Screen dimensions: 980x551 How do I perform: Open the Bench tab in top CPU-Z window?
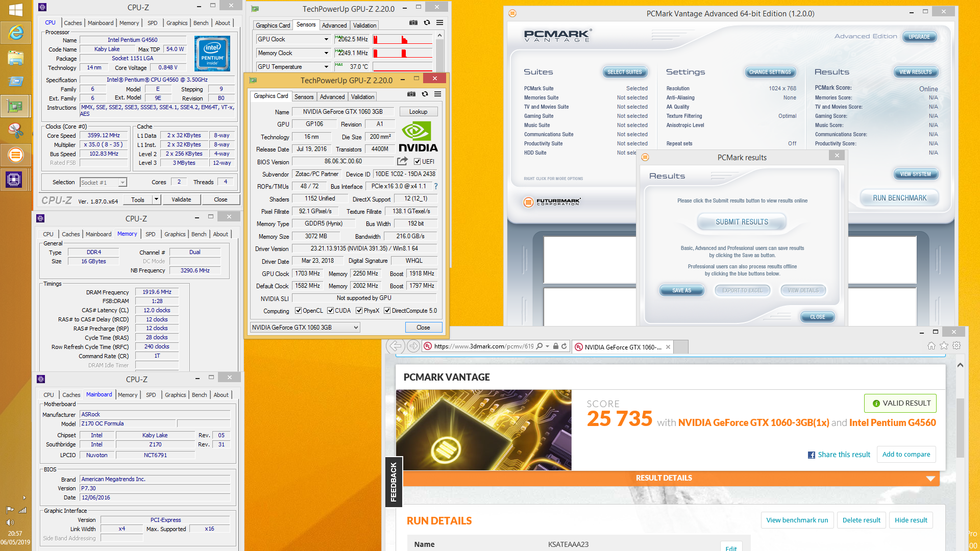coord(201,23)
